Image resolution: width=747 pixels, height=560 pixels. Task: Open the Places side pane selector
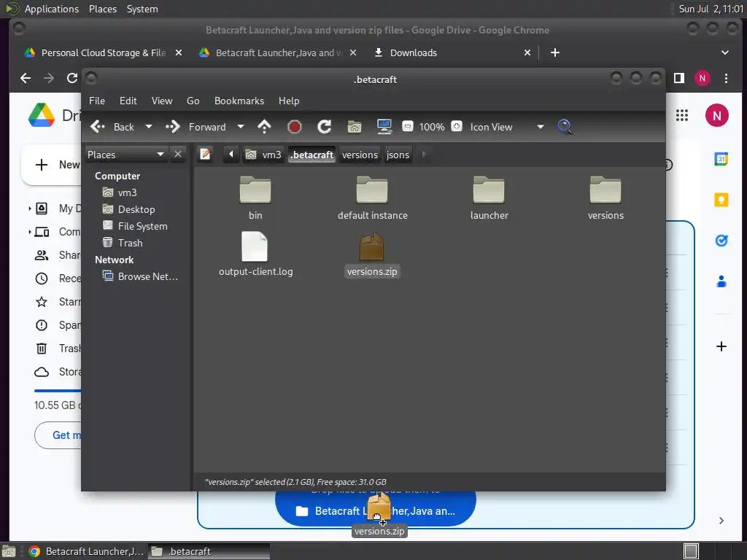(125, 155)
